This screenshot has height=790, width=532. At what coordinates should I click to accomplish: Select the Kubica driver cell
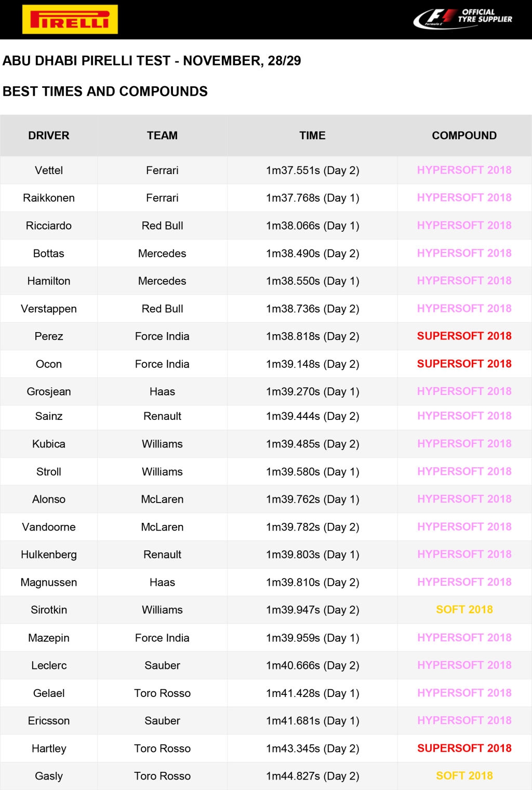tap(49, 444)
